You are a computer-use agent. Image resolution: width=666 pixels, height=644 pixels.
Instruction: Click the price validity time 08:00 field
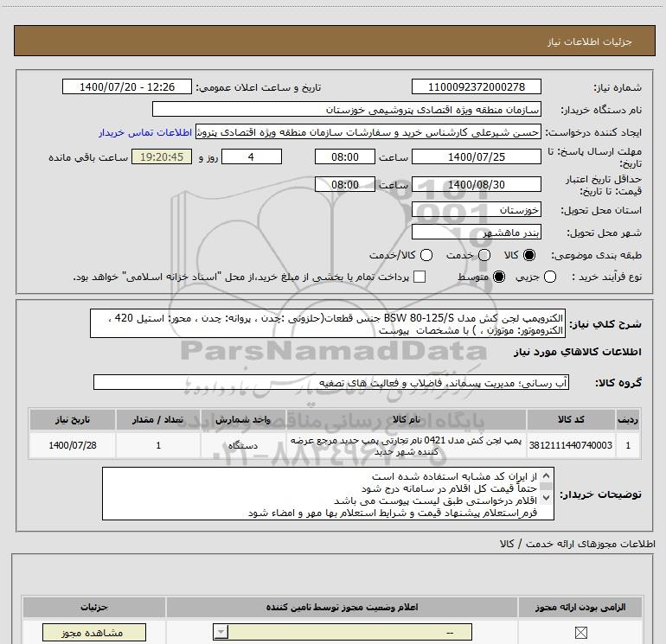pyautogui.click(x=345, y=185)
